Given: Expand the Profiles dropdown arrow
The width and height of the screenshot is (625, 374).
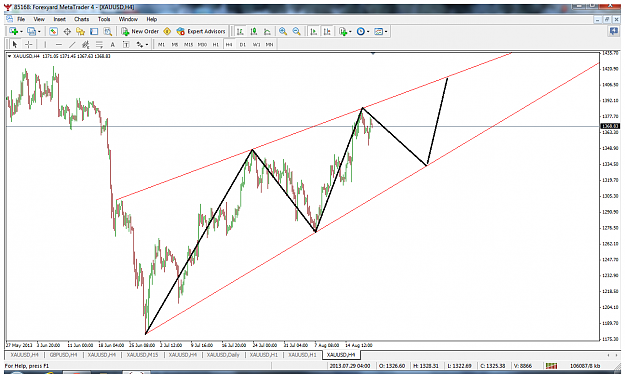Looking at the screenshot, I should click(39, 31).
